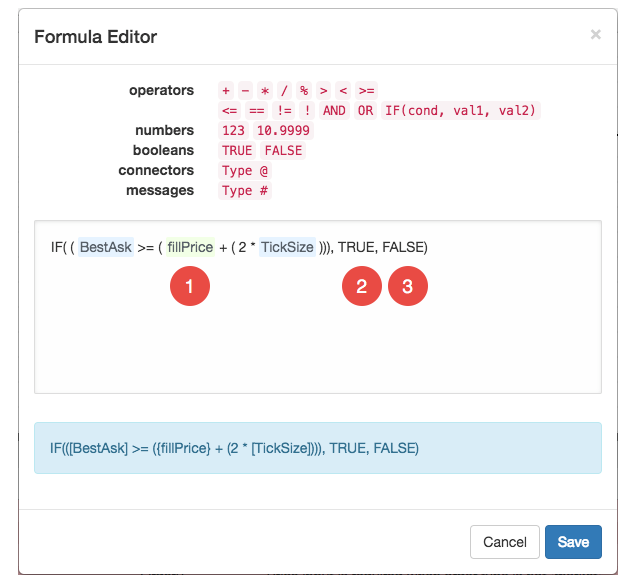The image size is (618, 583).
Task: Insert the less-than operator
Action: (343, 91)
